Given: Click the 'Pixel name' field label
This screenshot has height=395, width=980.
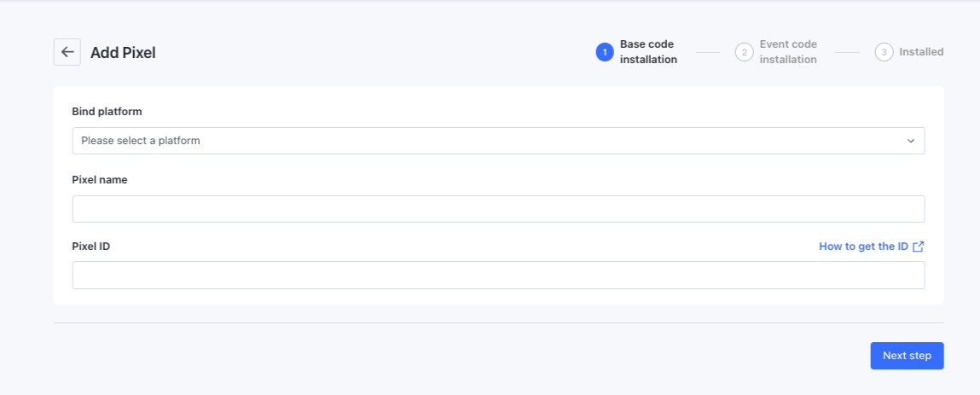Looking at the screenshot, I should tap(100, 180).
